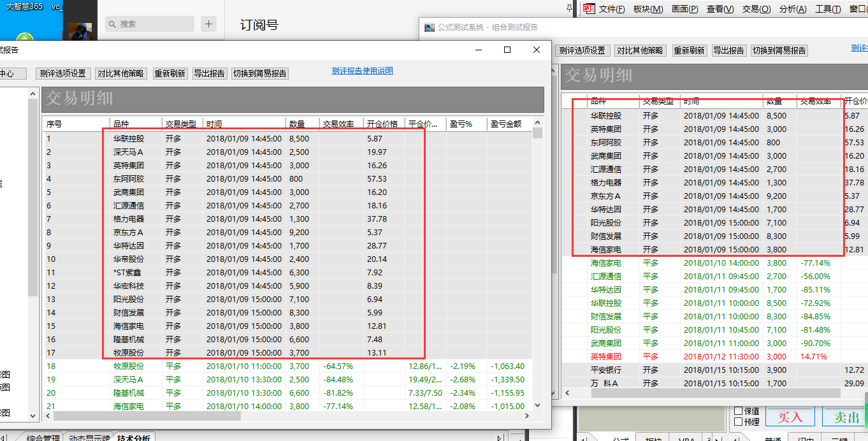Click the plus icon beside search box
This screenshot has width=868, height=441.
pyautogui.click(x=208, y=24)
